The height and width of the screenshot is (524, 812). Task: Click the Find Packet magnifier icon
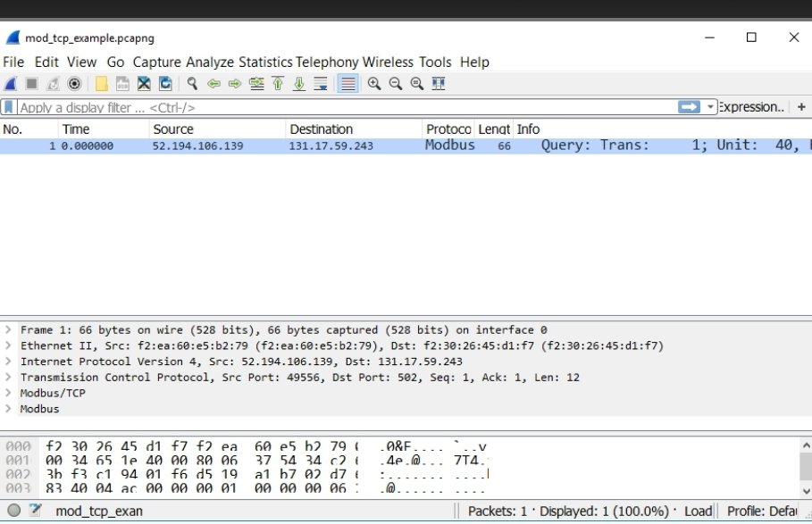click(191, 84)
